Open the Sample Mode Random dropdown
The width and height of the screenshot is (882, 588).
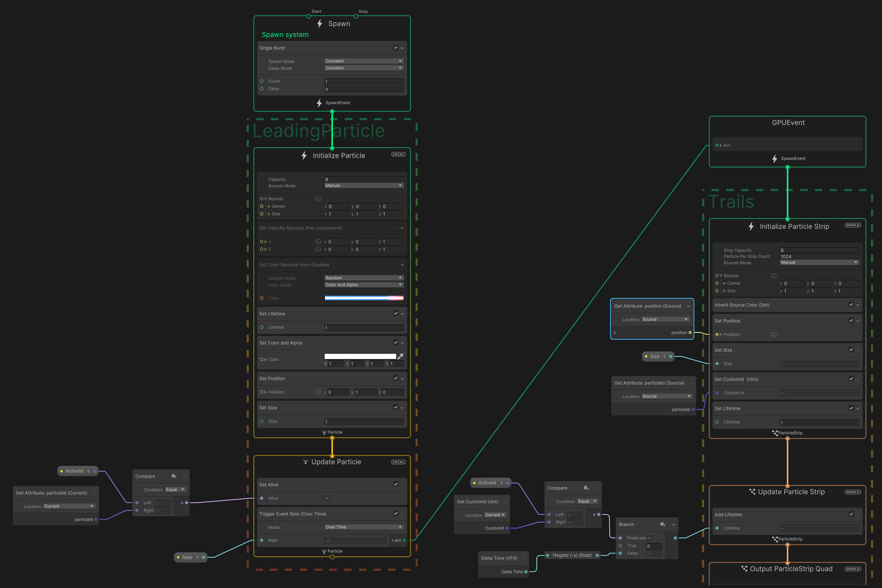pyautogui.click(x=363, y=278)
